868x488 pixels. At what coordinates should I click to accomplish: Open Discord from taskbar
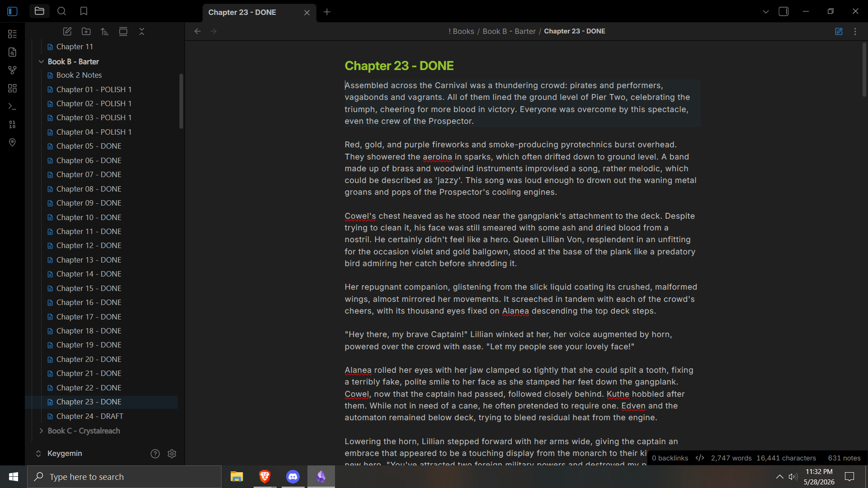pyautogui.click(x=293, y=477)
